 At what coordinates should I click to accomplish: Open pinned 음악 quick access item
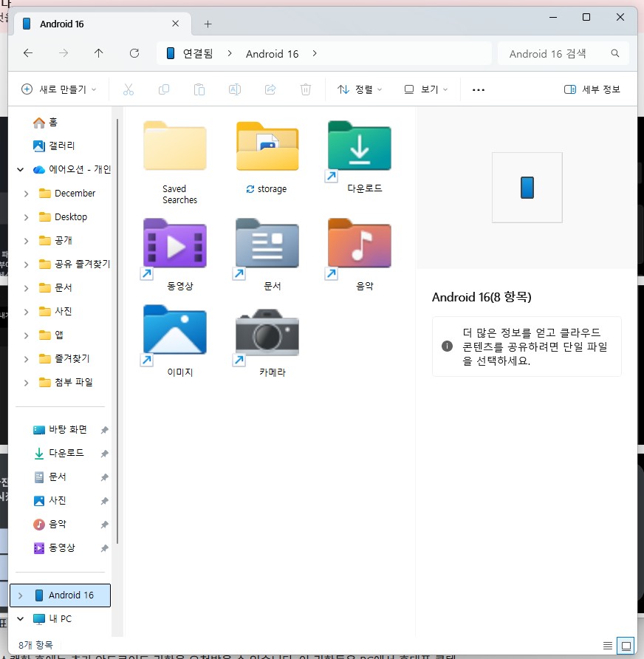coord(49,524)
